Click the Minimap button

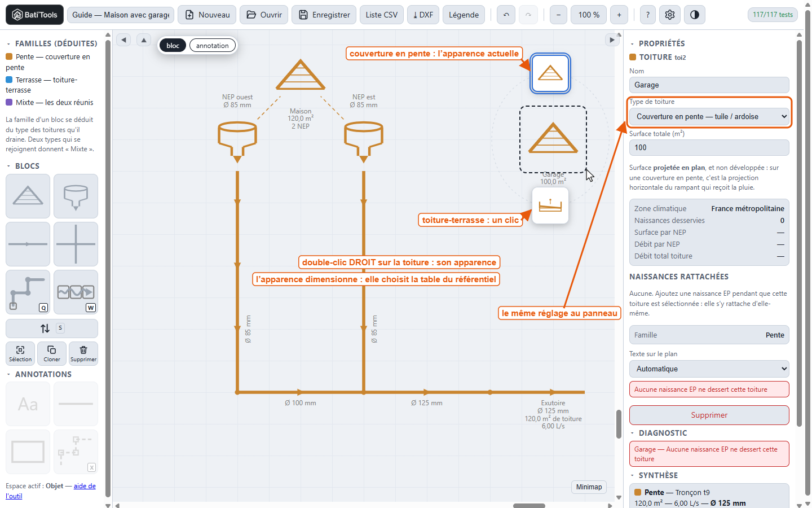pyautogui.click(x=589, y=487)
